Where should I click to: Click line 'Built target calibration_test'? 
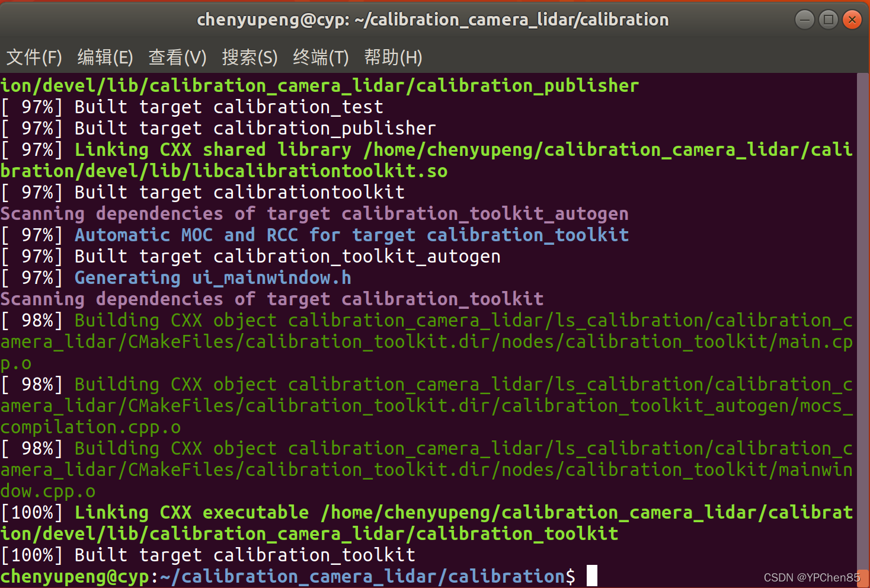192,107
